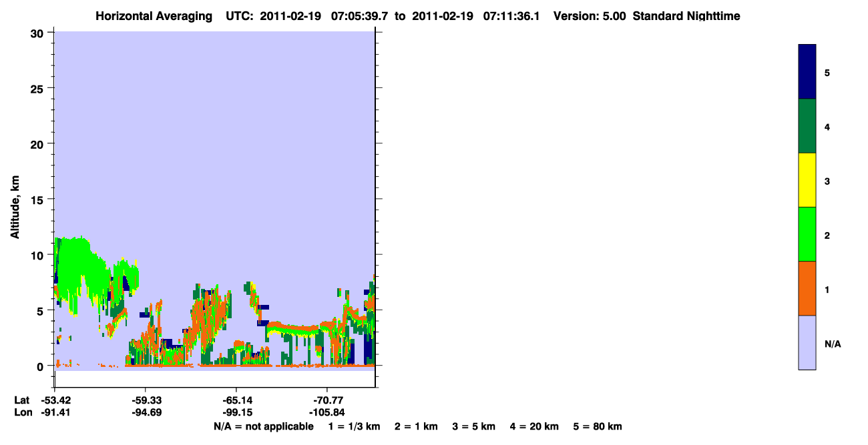Click the lavender N/A color bar segment
Image resolution: width=868 pixels, height=445 pixels.
click(x=807, y=342)
